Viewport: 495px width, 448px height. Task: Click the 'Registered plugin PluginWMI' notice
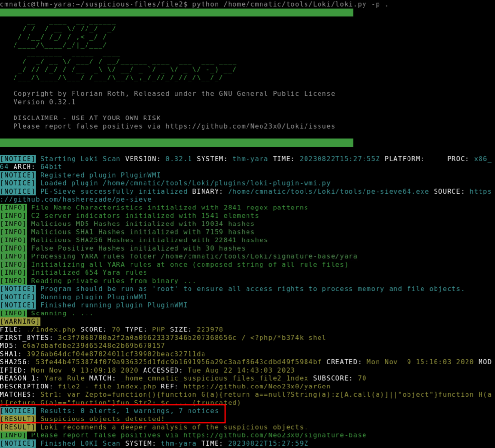point(100,175)
